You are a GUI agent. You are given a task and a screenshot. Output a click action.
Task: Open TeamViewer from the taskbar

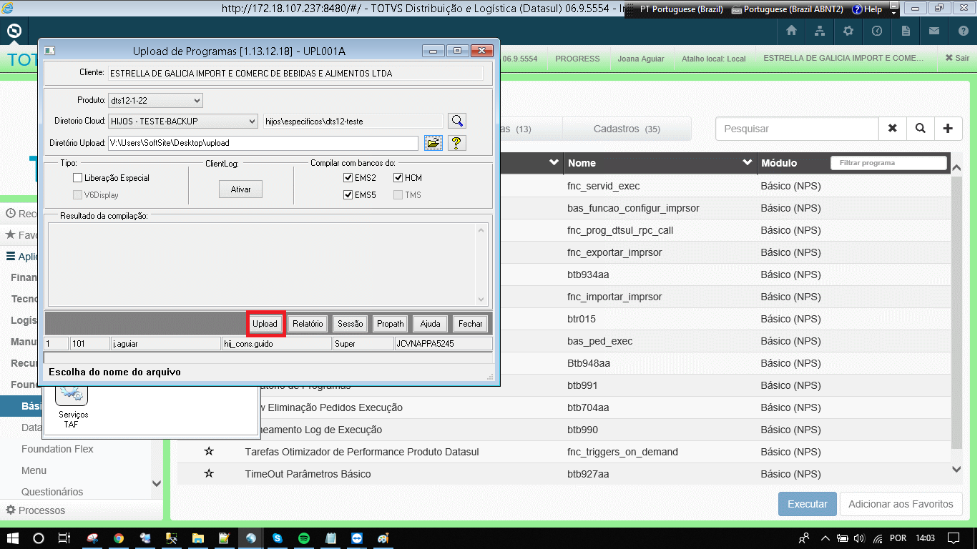(x=356, y=538)
